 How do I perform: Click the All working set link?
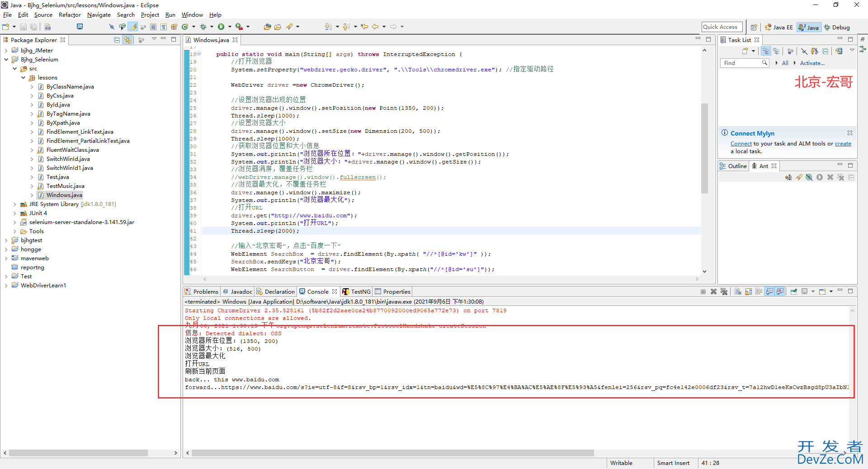click(785, 63)
